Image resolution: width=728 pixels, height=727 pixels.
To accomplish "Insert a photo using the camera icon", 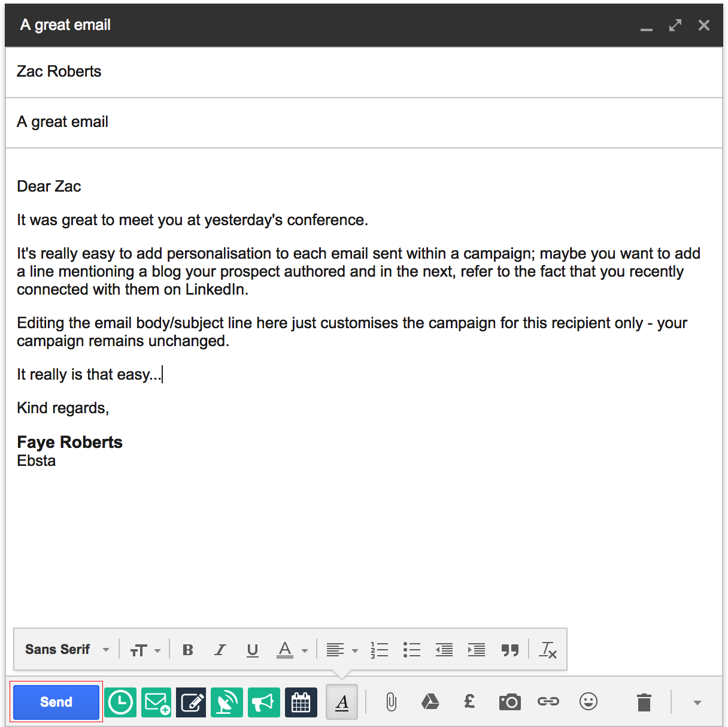I will pos(509,702).
